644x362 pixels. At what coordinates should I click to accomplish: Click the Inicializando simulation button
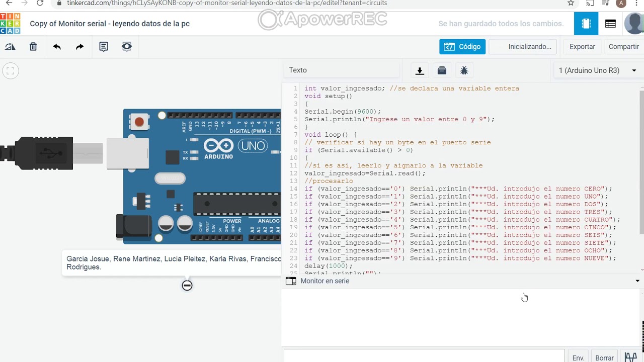coord(523,47)
